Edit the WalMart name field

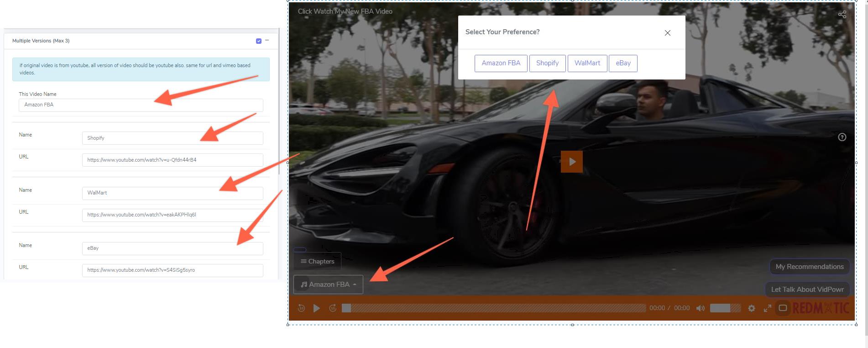(173, 193)
